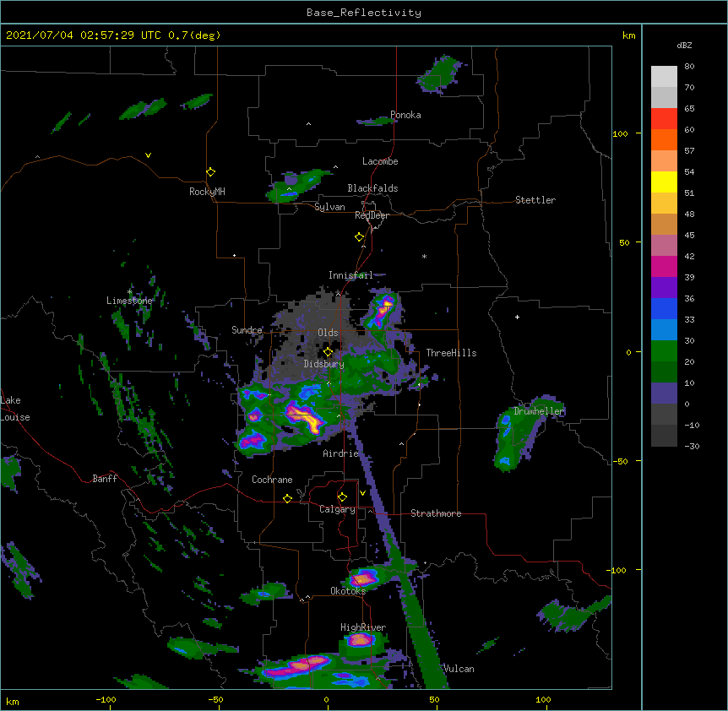
Task: Click the Calgary city label
Action: (337, 509)
